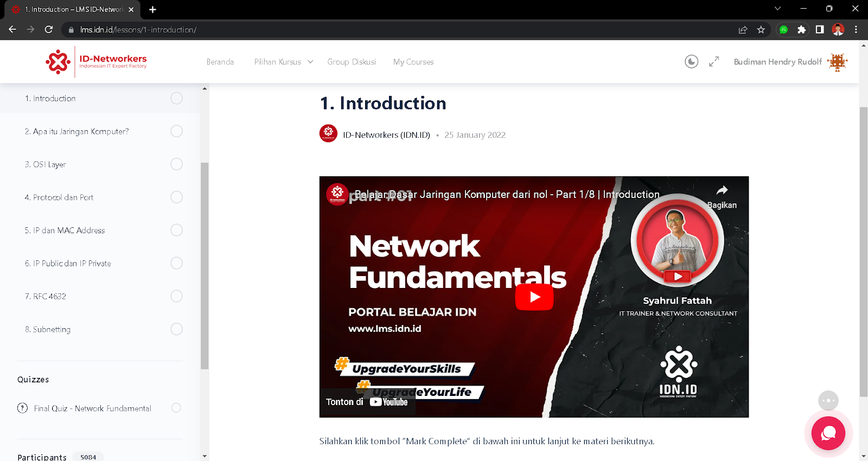Click the video title Belajar Dasar Jaringan Komputer
Screen dimensions: 868x461
[x=507, y=194]
